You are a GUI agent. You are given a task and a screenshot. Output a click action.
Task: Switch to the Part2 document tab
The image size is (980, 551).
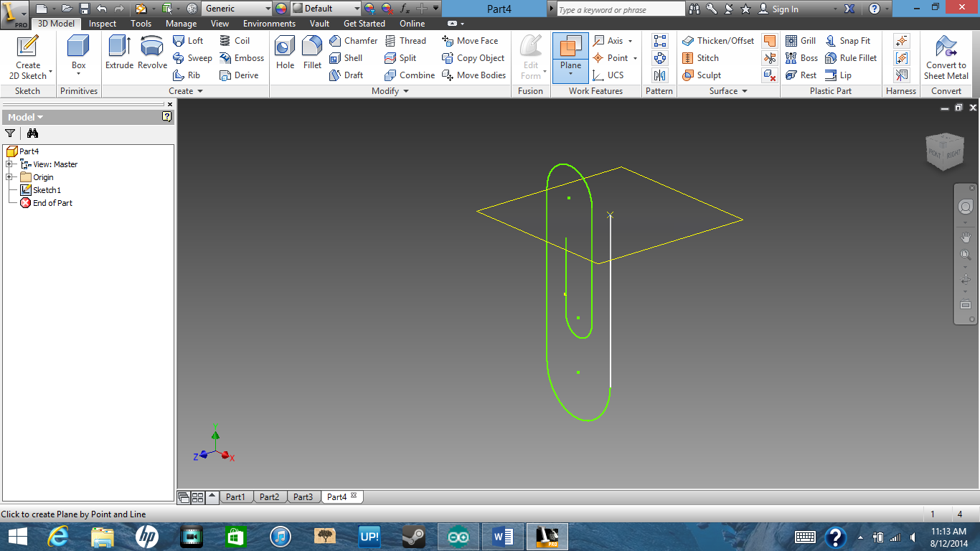click(270, 496)
